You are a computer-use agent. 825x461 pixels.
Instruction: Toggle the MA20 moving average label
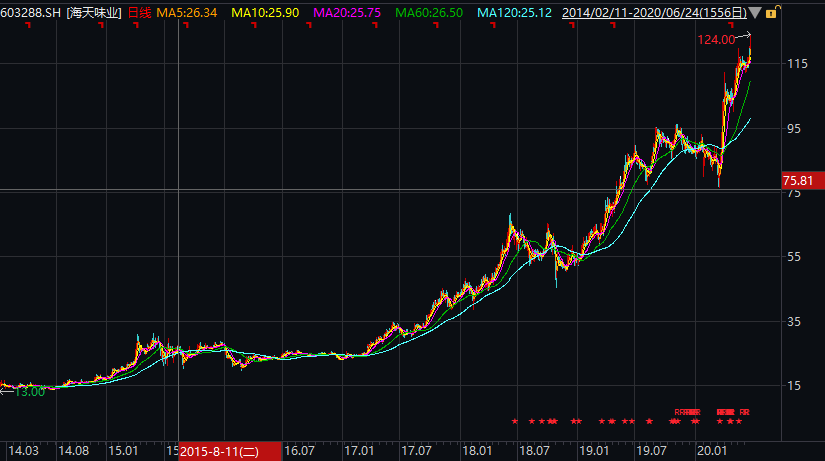tap(347, 13)
